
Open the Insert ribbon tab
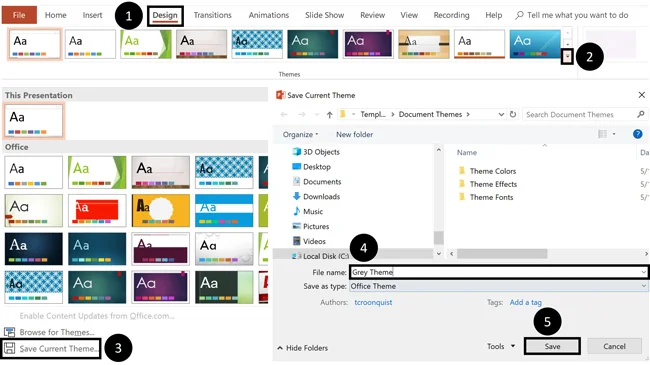coord(92,15)
